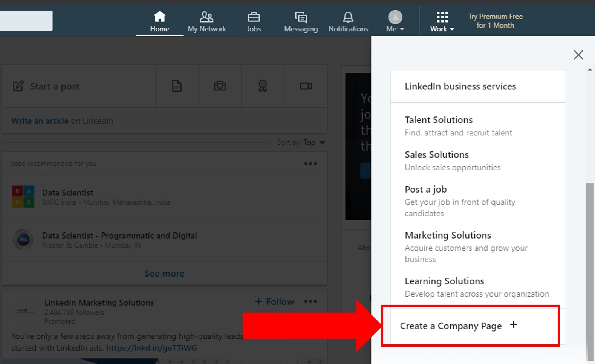This screenshot has width=595, height=364.
Task: Click the BARC India company logo
Action: pyautogui.click(x=23, y=196)
